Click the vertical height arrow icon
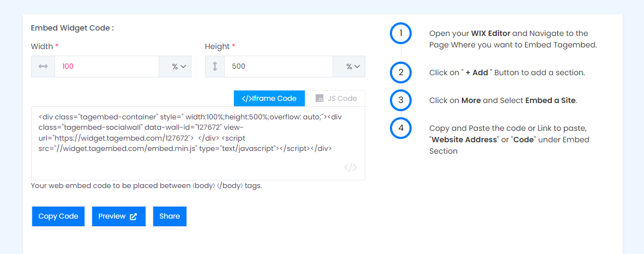Viewport: 644px width, 254px height. tap(214, 66)
